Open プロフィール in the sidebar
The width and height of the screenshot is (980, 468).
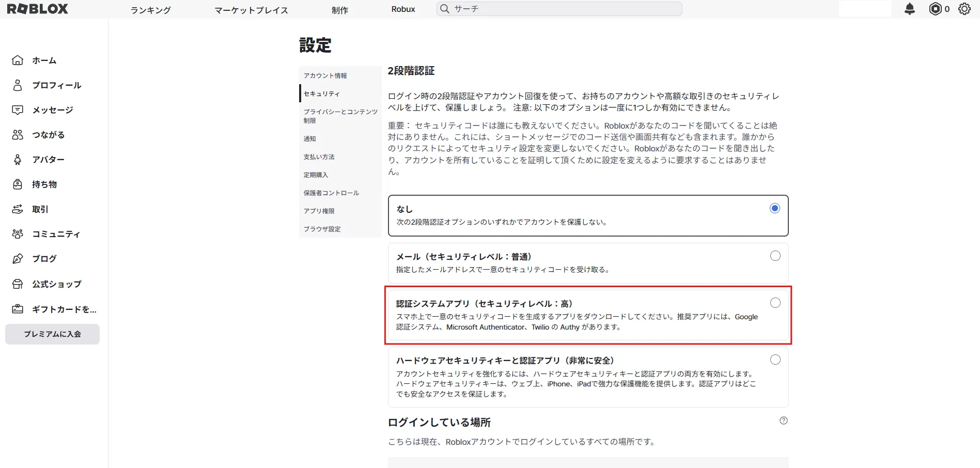(x=57, y=85)
